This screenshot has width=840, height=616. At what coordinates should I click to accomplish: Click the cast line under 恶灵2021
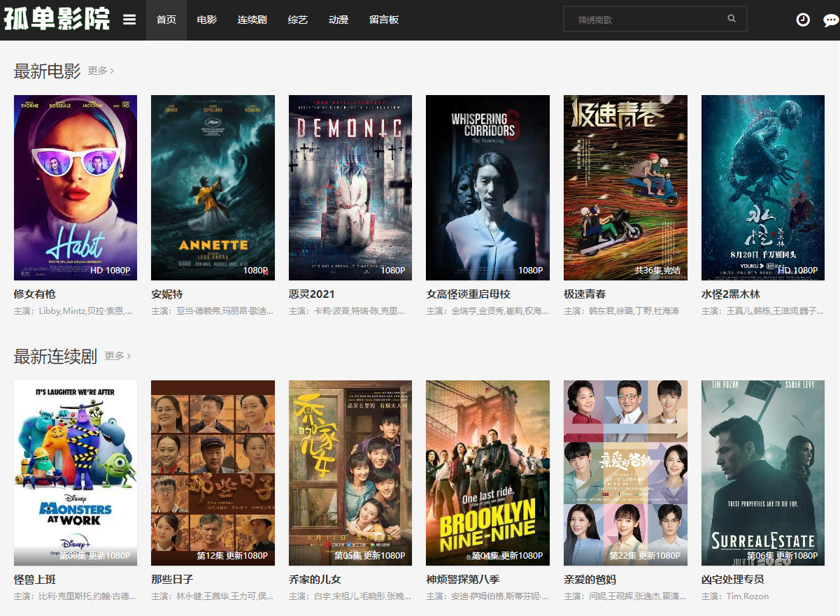click(x=347, y=311)
